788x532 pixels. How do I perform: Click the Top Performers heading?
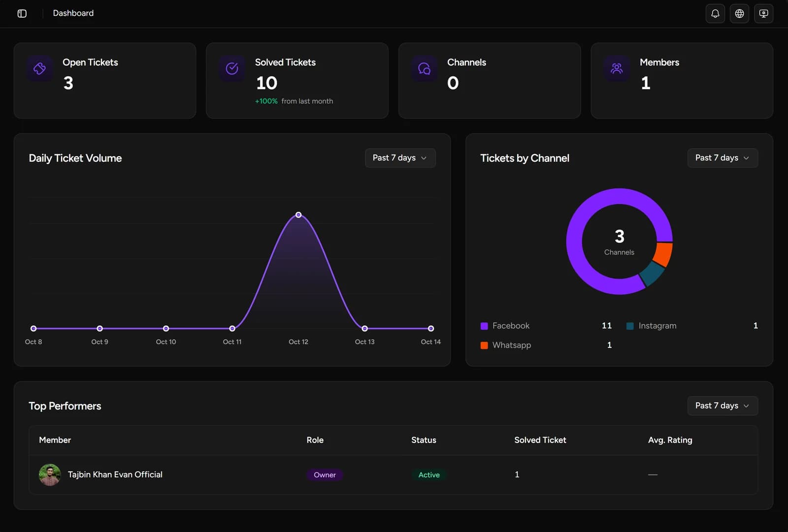click(65, 406)
